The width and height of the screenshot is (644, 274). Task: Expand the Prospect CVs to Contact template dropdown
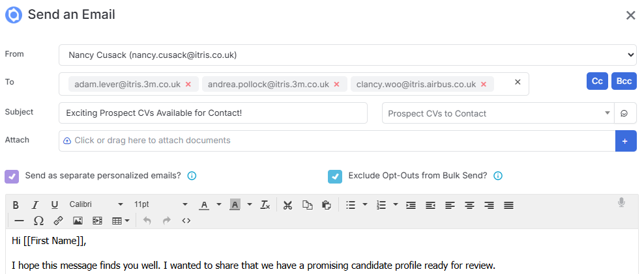[x=498, y=113]
